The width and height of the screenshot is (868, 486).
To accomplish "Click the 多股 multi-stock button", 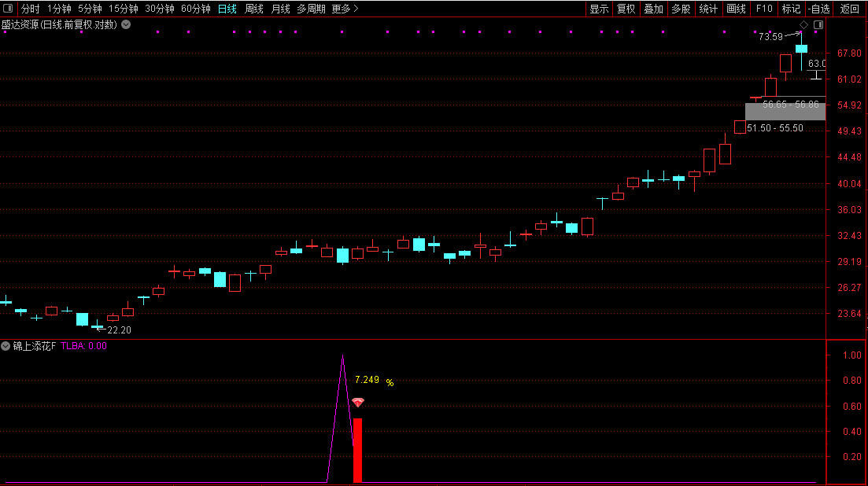I will pos(681,9).
